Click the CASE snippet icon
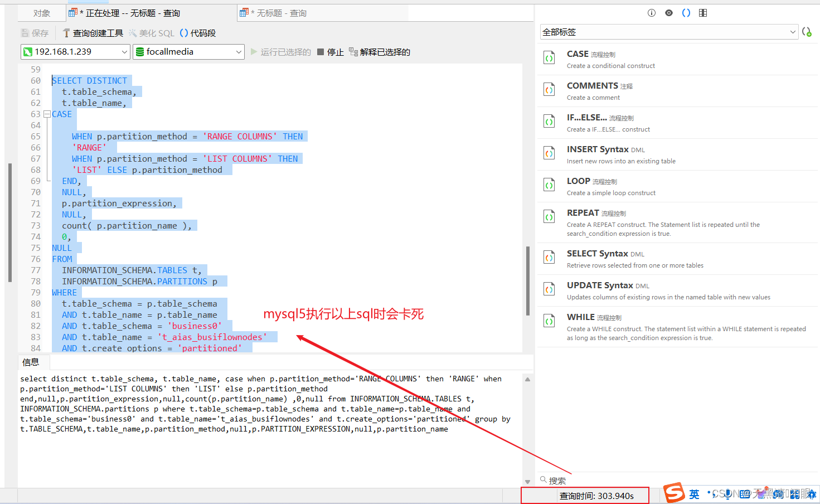Image resolution: width=820 pixels, height=504 pixels. tap(549, 57)
